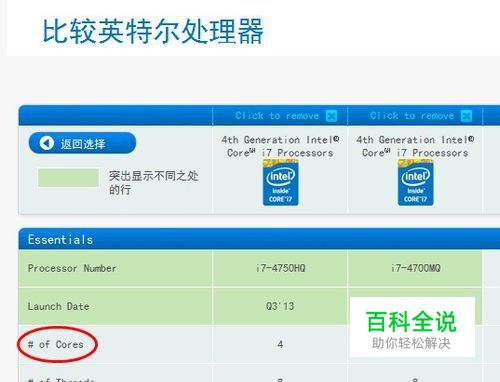Click 4th Generation Core i7 title above i7-4750HQ
This screenshot has width=500, height=382.
(280, 146)
